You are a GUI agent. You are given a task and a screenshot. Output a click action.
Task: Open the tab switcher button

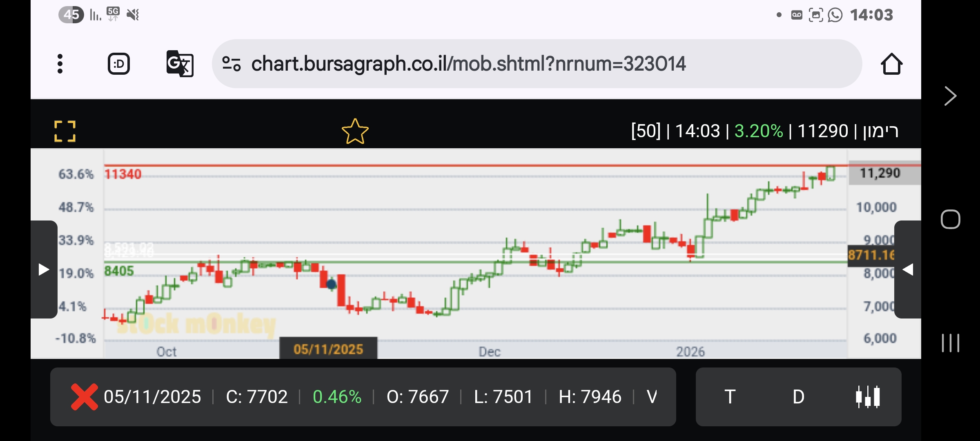click(119, 64)
